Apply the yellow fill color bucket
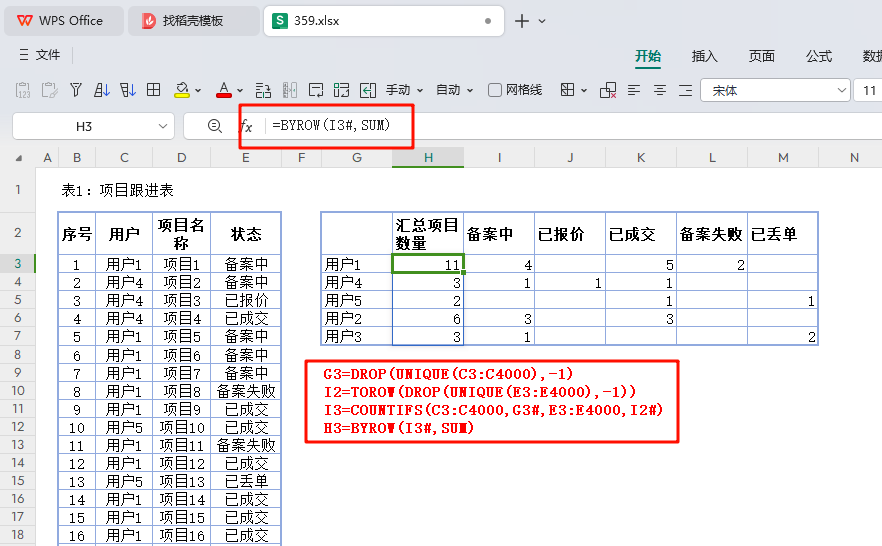 (x=182, y=90)
